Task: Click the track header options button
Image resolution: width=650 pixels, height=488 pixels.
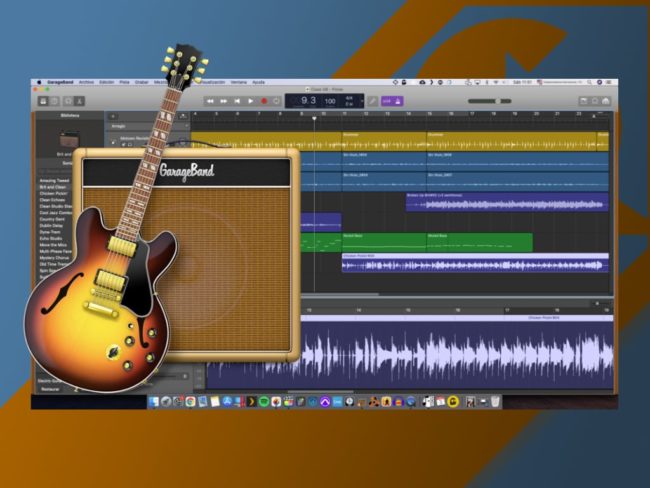Action: coord(183,117)
